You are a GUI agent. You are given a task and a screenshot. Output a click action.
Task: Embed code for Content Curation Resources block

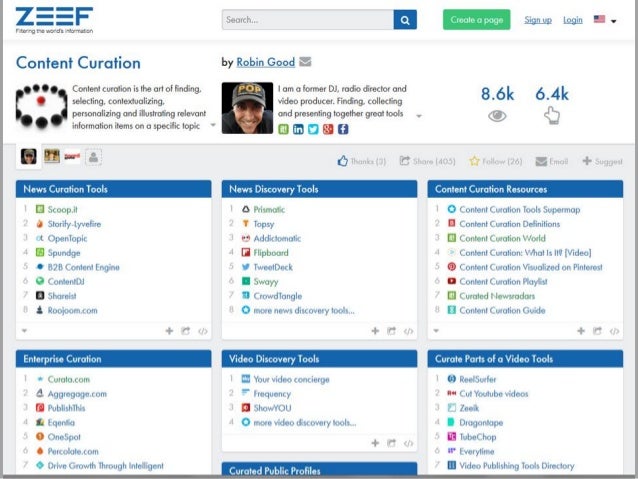[614, 331]
